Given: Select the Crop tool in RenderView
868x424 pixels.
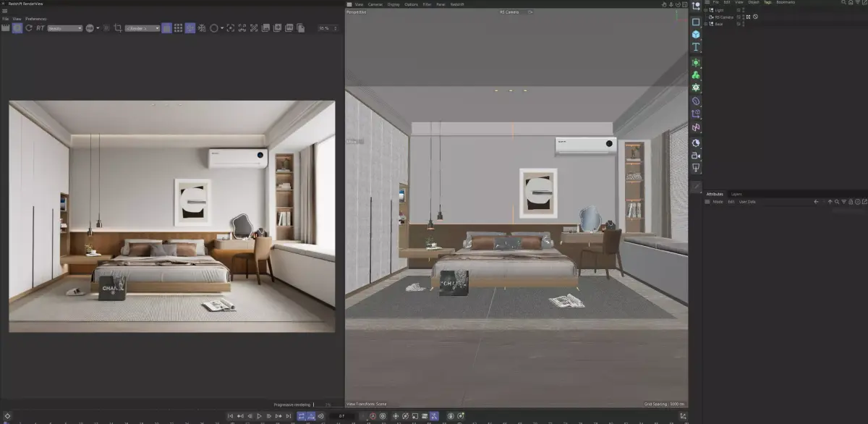Looking at the screenshot, I should 118,27.
